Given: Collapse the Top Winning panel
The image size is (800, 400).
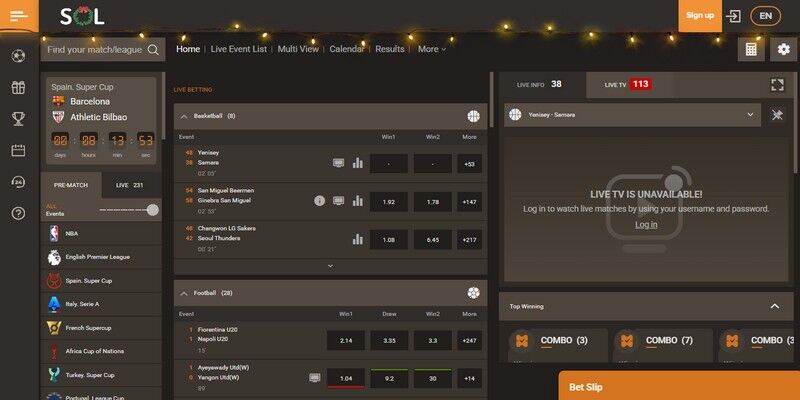Looking at the screenshot, I should point(774,307).
